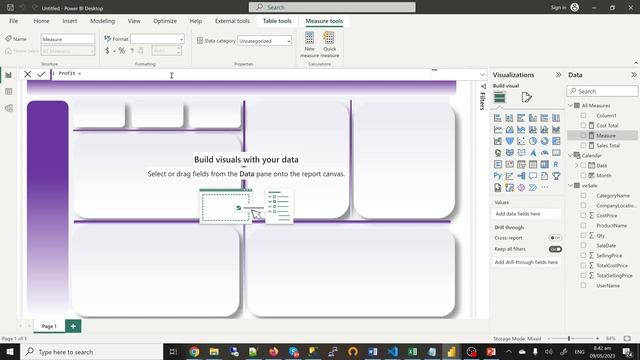
Task: Switch to Report view in left sidebar
Action: click(x=9, y=75)
